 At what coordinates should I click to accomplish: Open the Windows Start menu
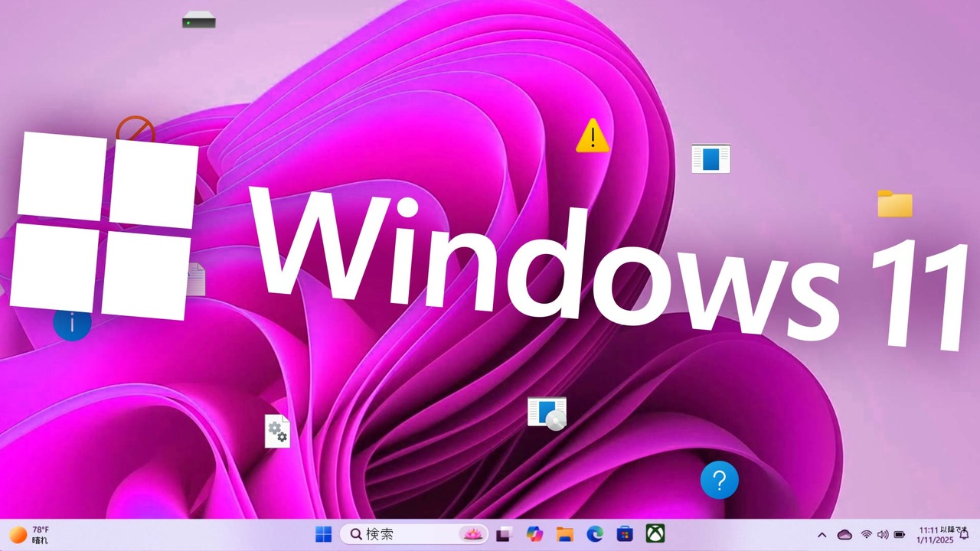[324, 534]
